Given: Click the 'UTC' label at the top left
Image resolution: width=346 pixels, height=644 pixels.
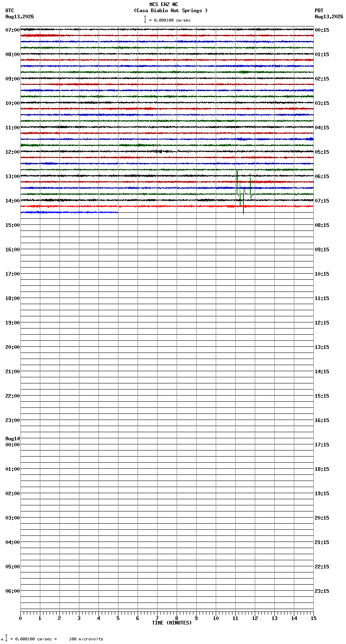Looking at the screenshot, I should 10,11.
